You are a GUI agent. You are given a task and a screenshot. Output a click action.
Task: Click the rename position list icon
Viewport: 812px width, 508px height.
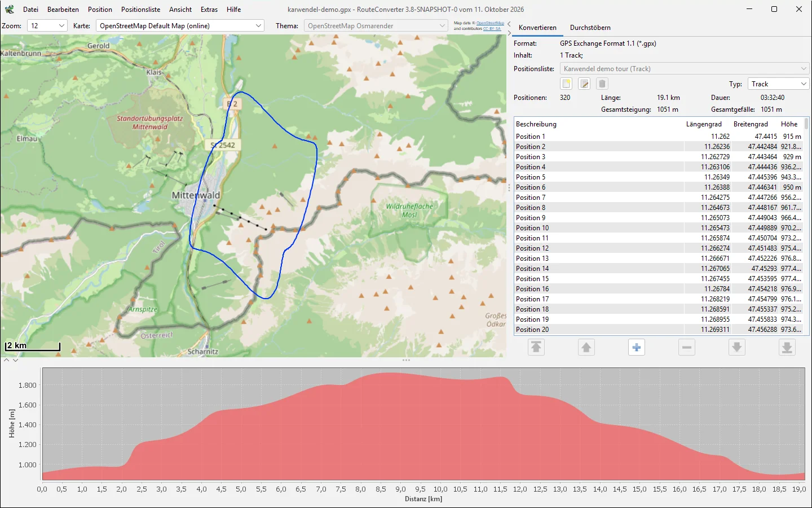coord(584,84)
